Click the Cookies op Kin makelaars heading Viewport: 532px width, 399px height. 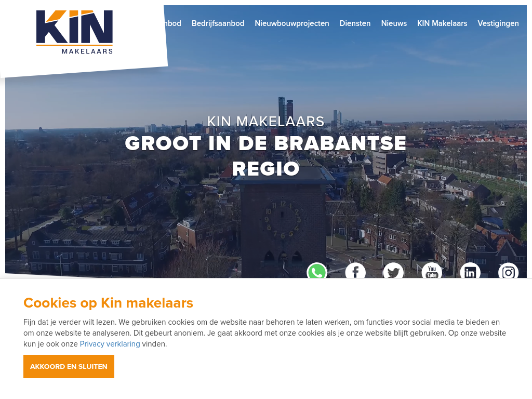[x=108, y=303]
